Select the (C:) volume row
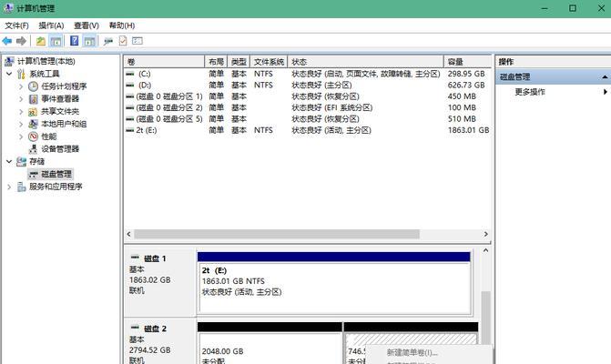The height and width of the screenshot is (364, 611). pos(307,74)
